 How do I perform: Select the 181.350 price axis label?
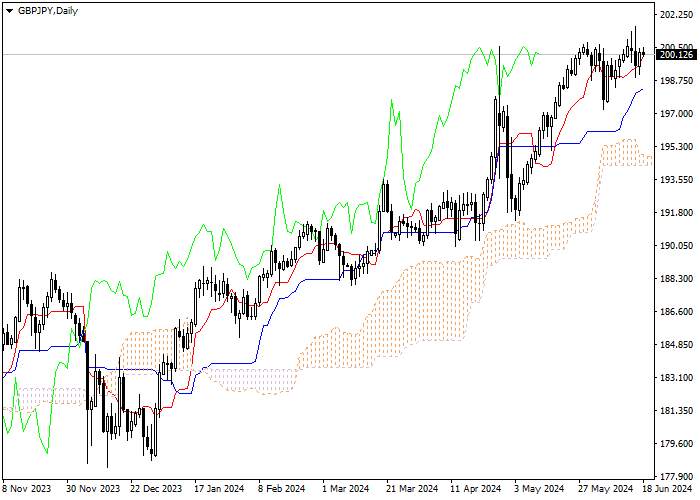tap(676, 411)
